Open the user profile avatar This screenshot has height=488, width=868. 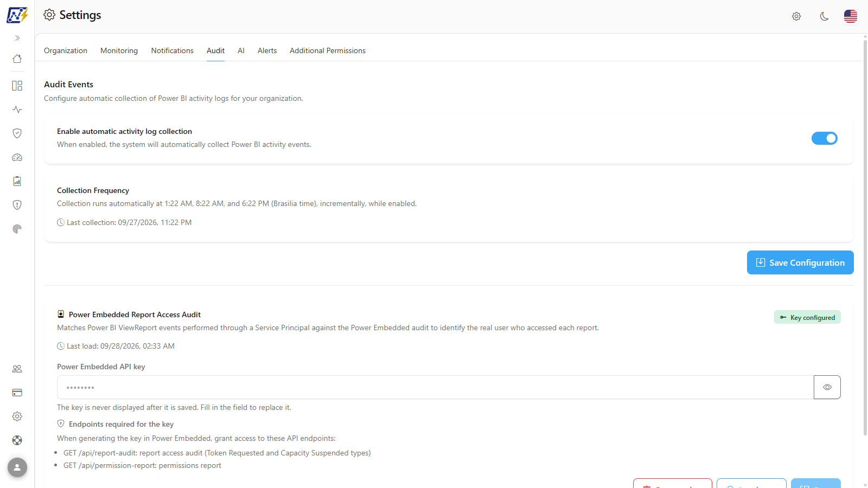click(x=17, y=467)
